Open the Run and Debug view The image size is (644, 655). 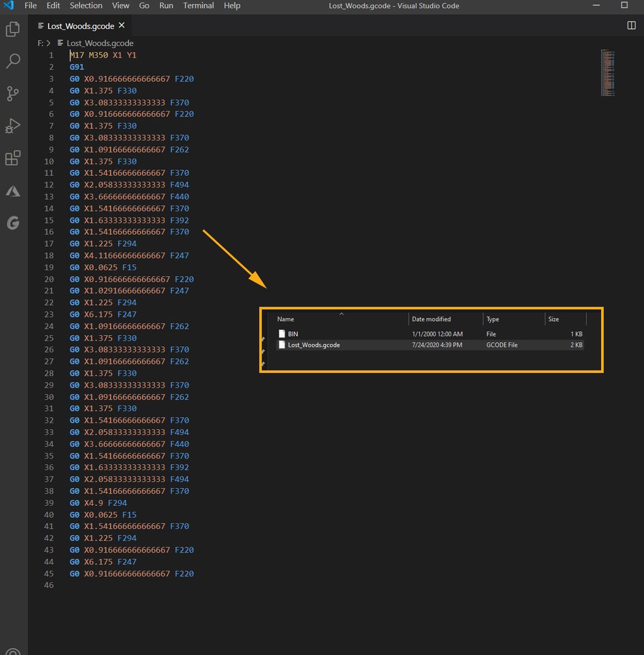[x=13, y=125]
